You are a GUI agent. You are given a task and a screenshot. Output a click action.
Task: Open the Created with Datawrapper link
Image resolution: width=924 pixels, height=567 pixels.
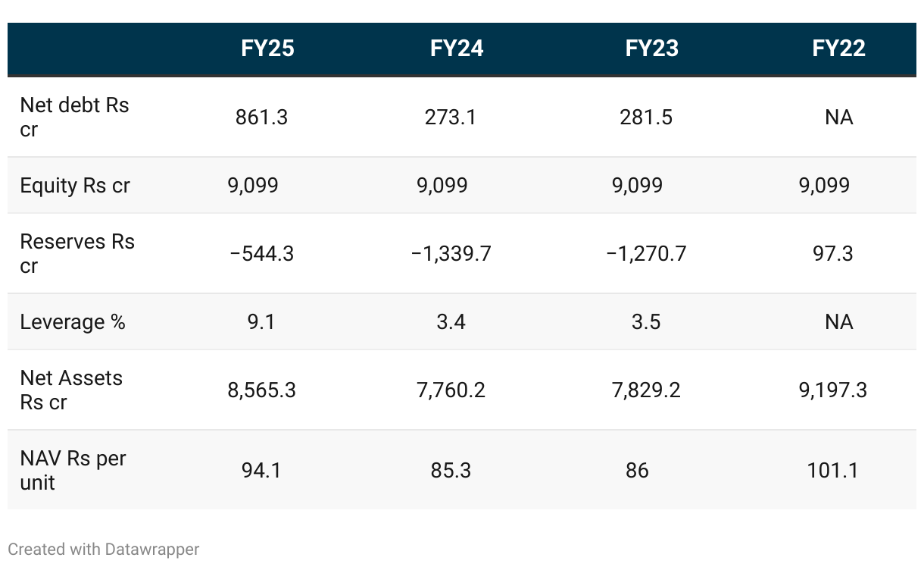(104, 549)
